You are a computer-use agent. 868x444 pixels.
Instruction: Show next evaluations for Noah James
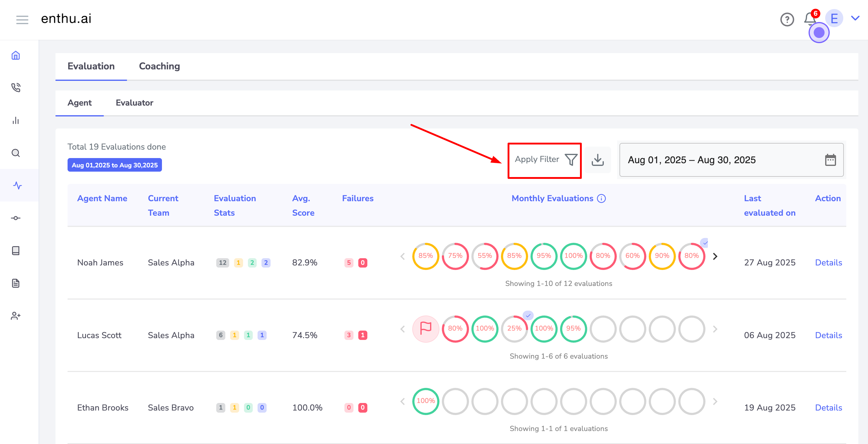715,256
